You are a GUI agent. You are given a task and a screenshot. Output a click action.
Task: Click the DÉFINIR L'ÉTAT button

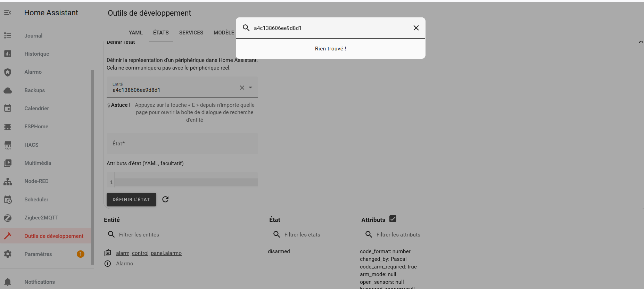(131, 200)
